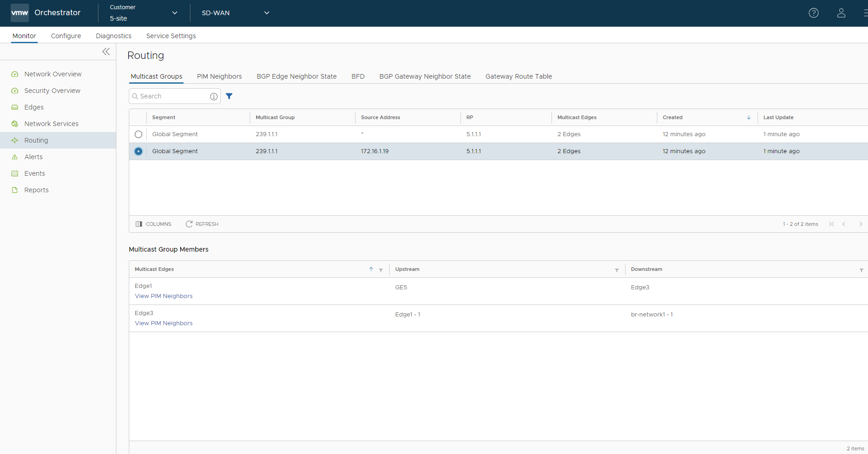Select the first Global Segment radio button

[x=138, y=134]
